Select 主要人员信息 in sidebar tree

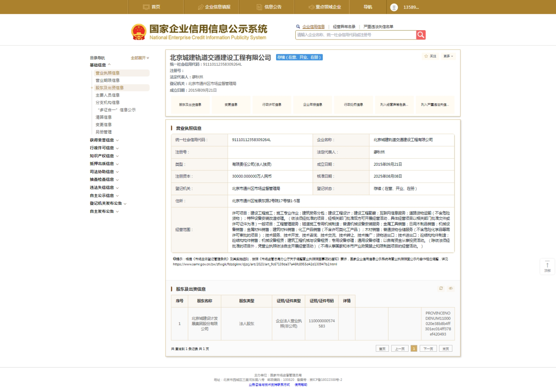point(108,95)
